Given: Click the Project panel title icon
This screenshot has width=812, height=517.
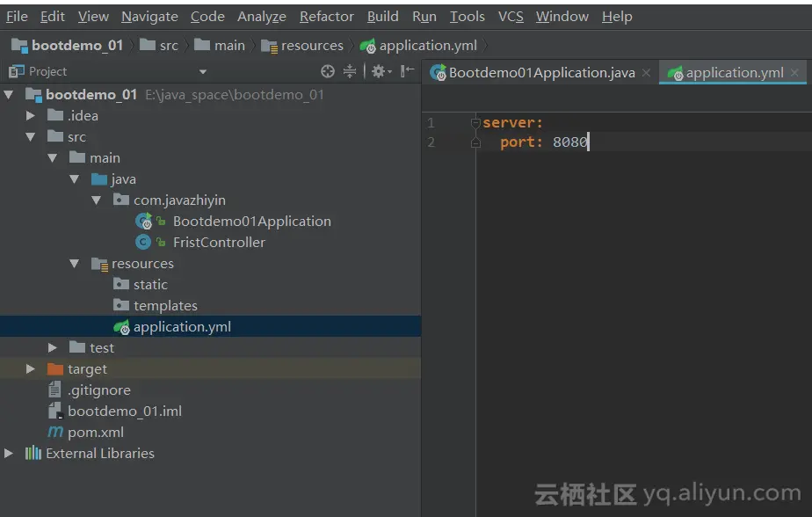Looking at the screenshot, I should pos(17,71).
